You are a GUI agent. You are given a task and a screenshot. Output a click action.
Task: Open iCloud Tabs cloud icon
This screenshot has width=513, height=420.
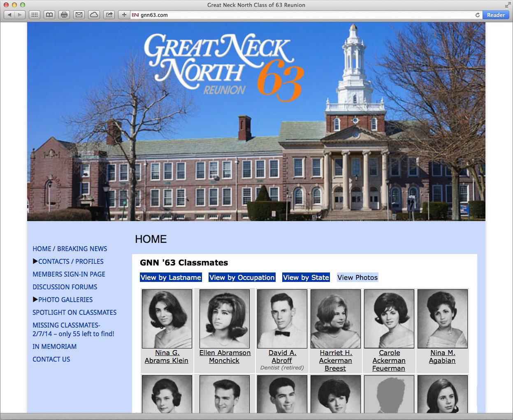(94, 15)
